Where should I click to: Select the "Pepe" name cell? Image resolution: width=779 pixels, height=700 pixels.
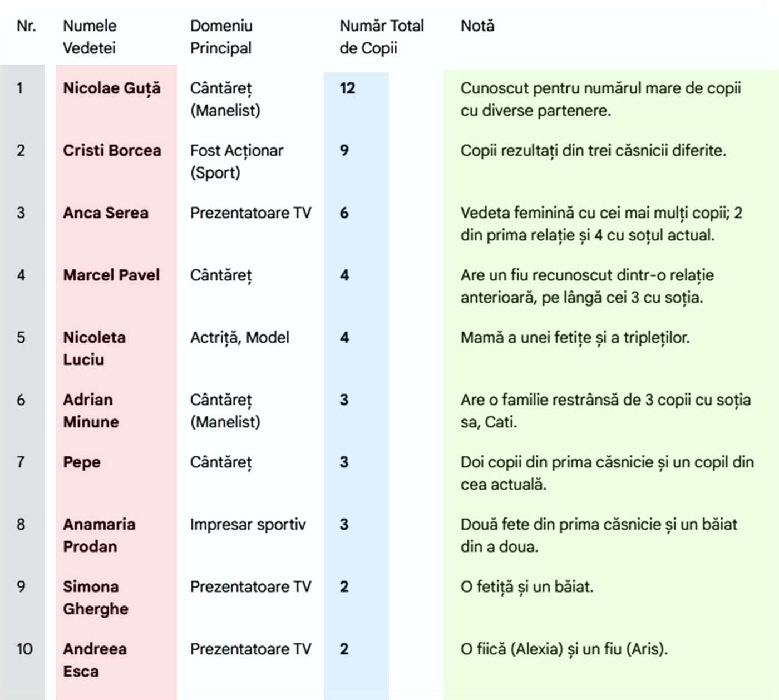tap(82, 462)
